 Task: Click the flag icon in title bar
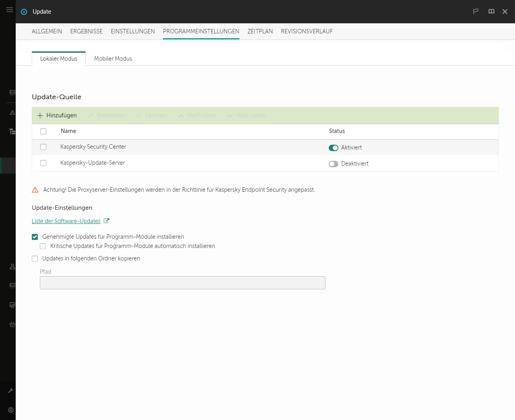(x=476, y=11)
